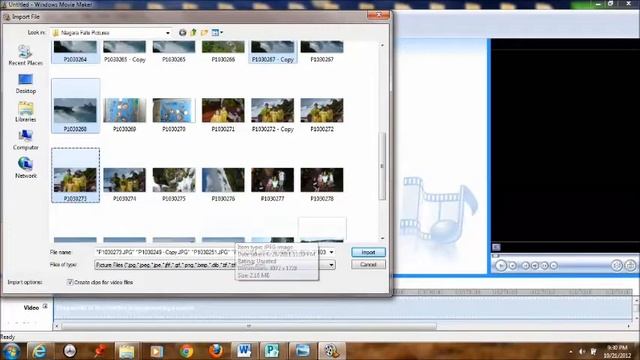The width and height of the screenshot is (640, 360).
Task: Show hidden system tray icons
Action: [571, 351]
